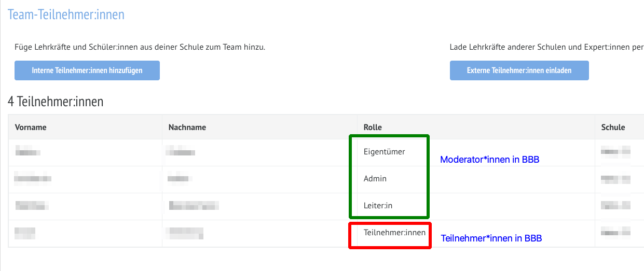Sort by the Vorname column header

pos(31,127)
